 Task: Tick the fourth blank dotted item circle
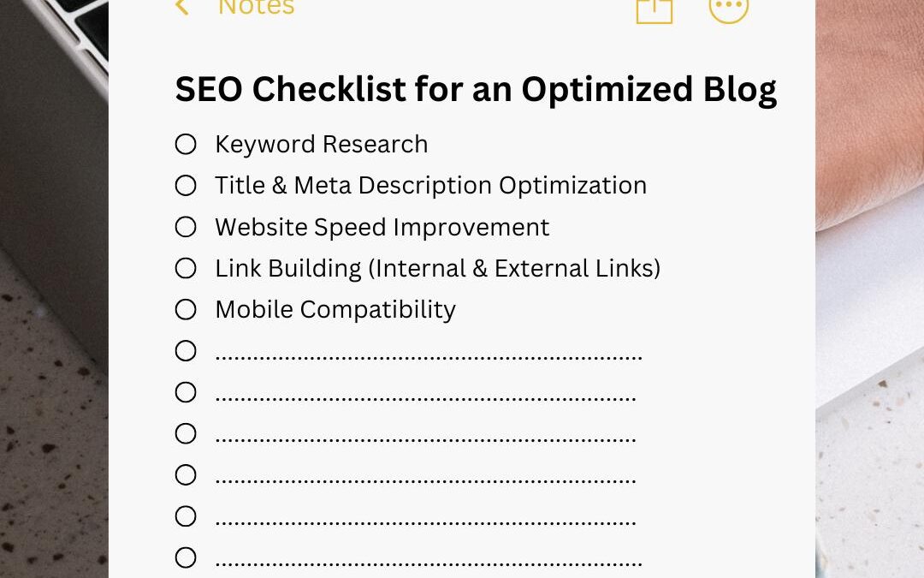[186, 474]
